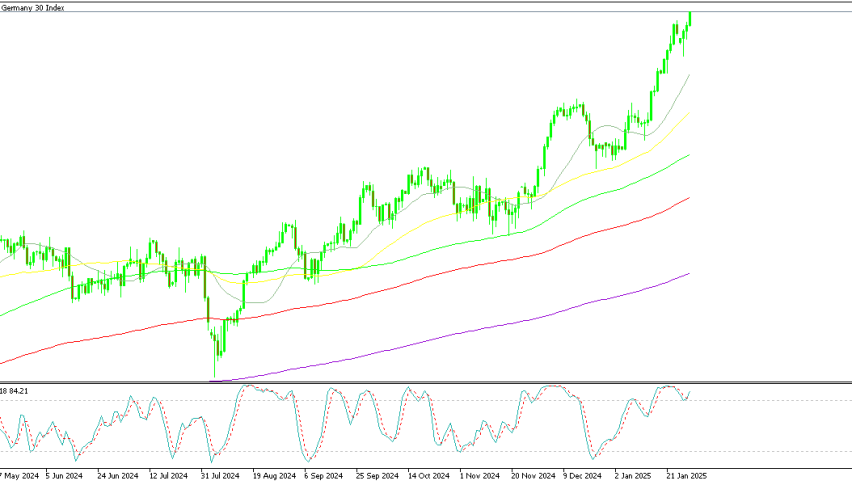
Task: Click the 21 Jan 2025 date label
Action: pos(687,476)
